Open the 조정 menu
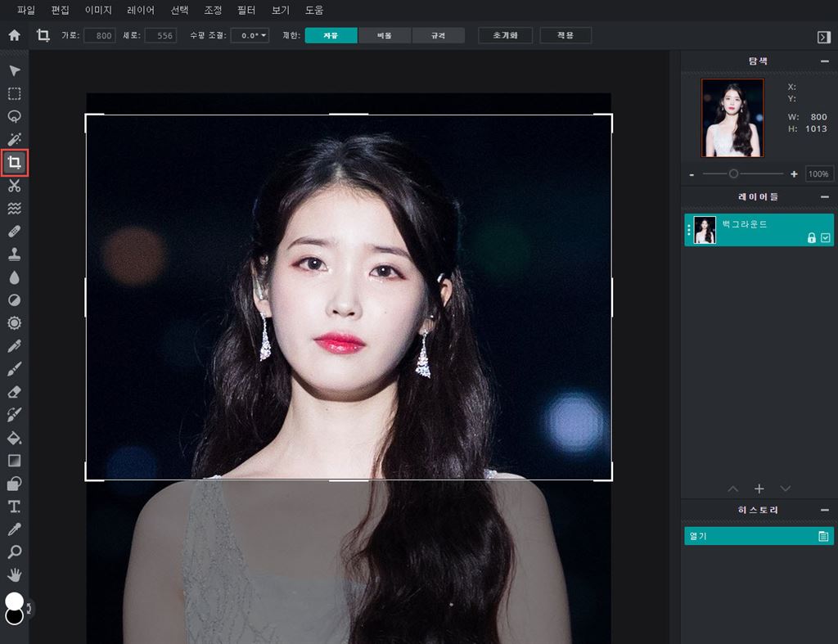The image size is (838, 644). coord(213,10)
